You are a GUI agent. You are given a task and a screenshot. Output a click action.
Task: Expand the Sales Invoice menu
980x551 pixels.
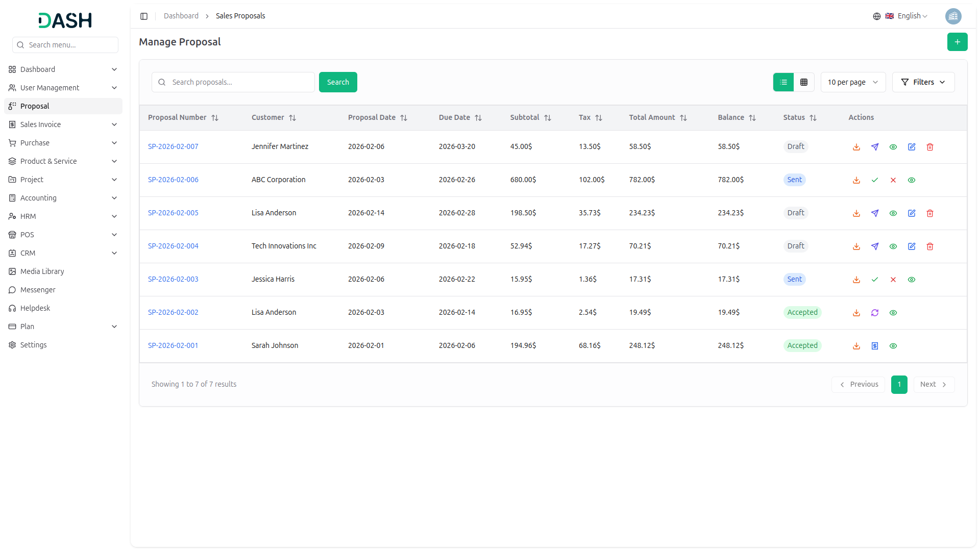[x=63, y=124]
